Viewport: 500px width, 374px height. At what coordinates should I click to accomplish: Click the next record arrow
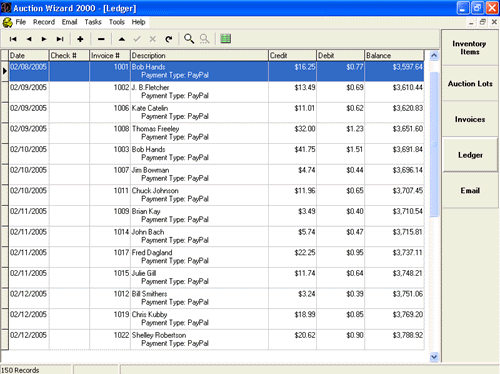point(44,39)
